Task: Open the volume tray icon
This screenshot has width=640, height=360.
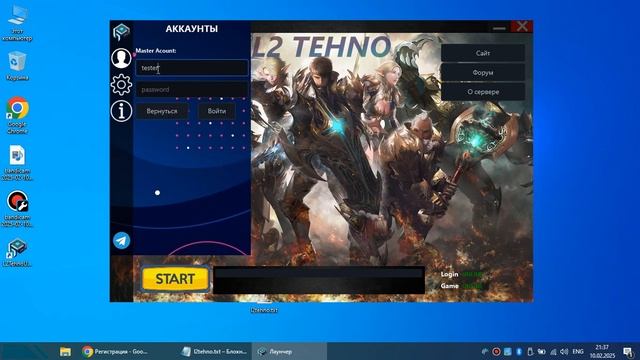Action: [x=564, y=351]
